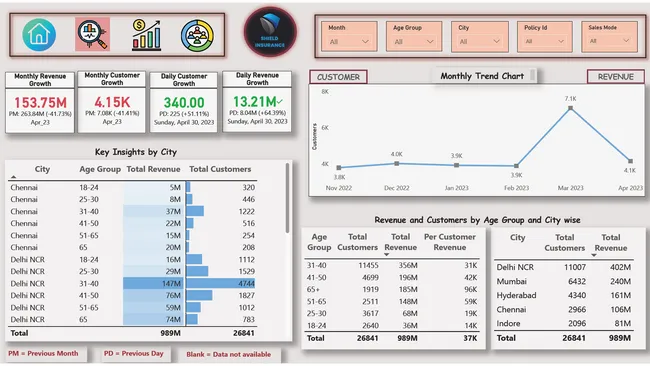Image resolution: width=650 pixels, height=366 pixels.
Task: Click the PM = Previous Month legend
Action: pos(43,354)
